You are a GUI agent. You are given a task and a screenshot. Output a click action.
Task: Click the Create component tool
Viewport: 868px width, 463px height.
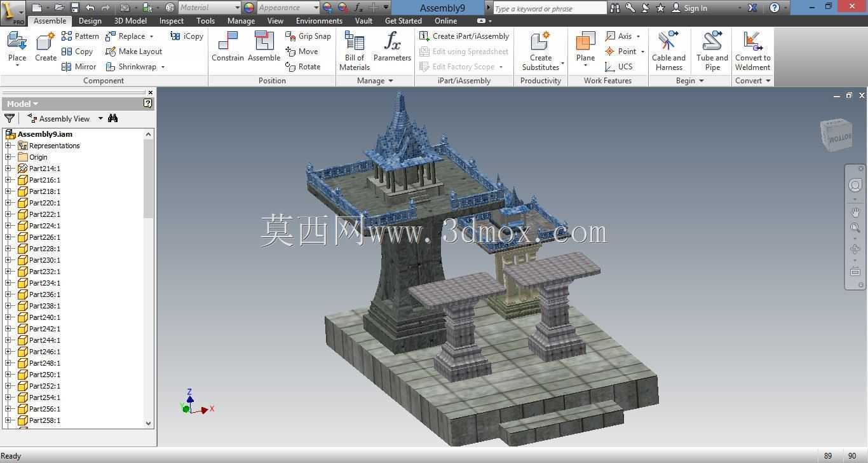click(x=46, y=48)
